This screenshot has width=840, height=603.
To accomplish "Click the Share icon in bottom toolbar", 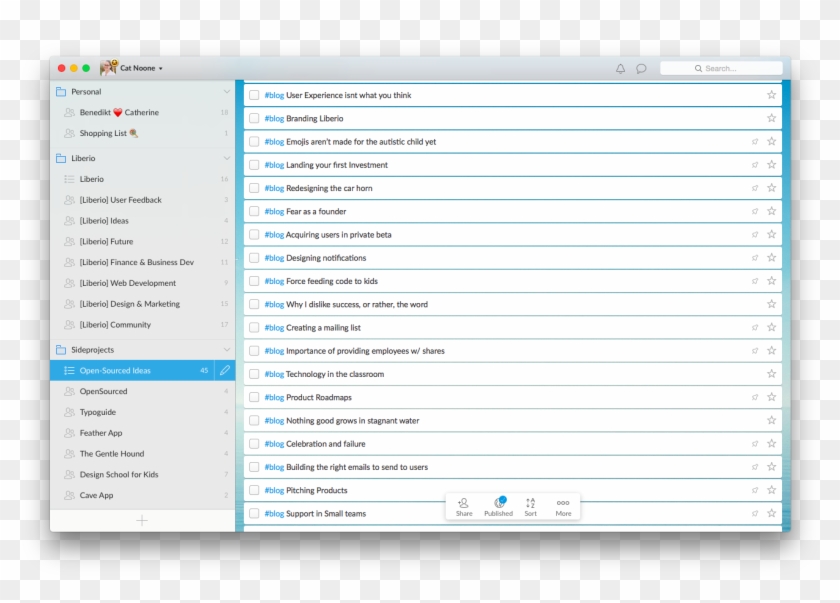I will tap(464, 506).
